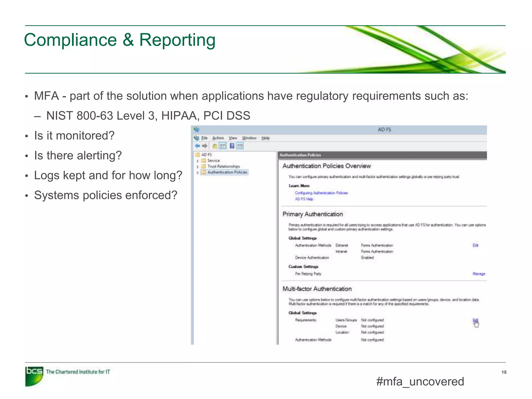Expand the Service tree node
The height and width of the screenshot is (399, 532).
198,161
